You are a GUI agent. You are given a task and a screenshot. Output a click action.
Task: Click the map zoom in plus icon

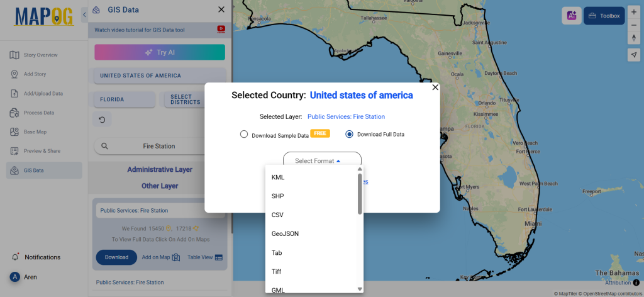(634, 13)
